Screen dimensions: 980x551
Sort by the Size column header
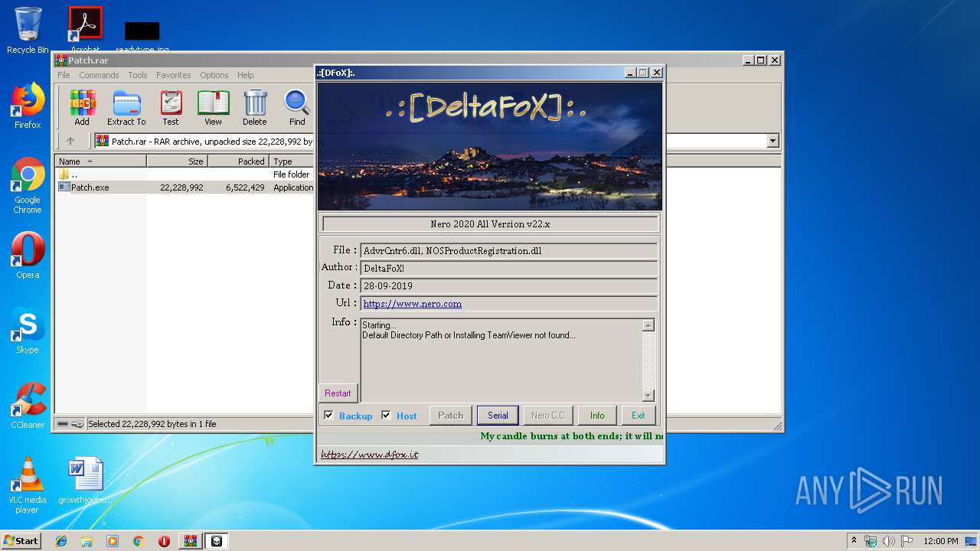177,161
